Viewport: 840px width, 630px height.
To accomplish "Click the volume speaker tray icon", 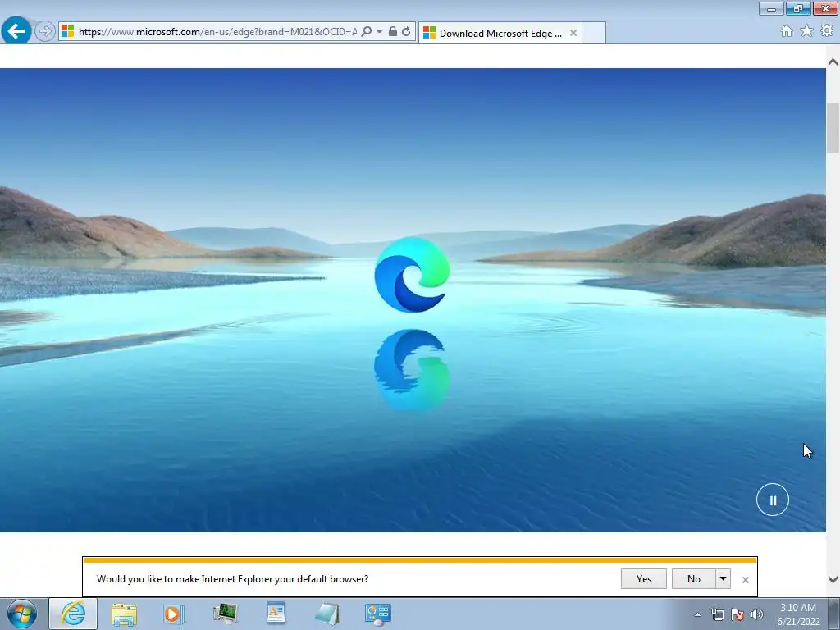I will coord(757,614).
